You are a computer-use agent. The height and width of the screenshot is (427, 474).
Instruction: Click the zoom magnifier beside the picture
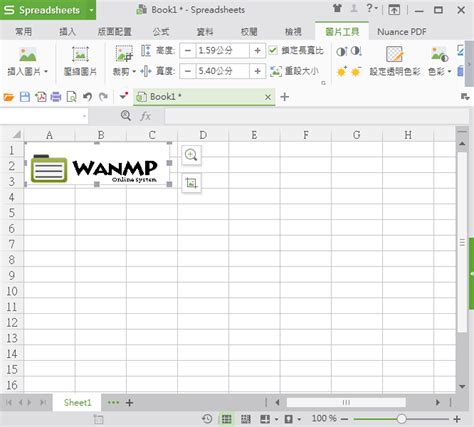tap(191, 155)
